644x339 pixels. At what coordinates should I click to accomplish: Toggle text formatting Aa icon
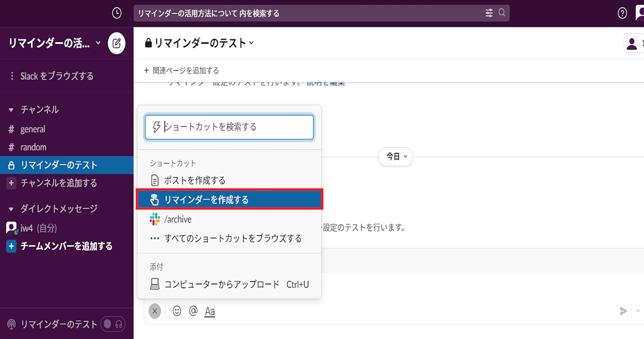point(210,312)
